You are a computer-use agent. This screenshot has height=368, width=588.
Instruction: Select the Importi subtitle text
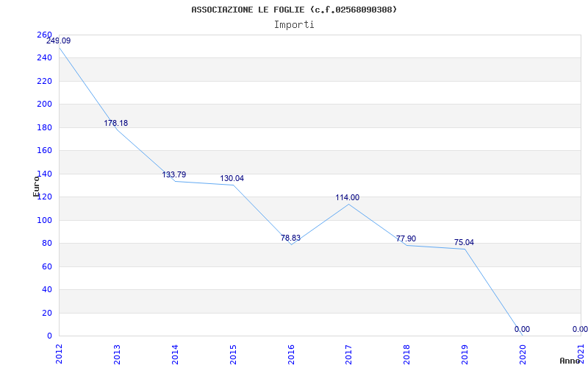(x=294, y=25)
